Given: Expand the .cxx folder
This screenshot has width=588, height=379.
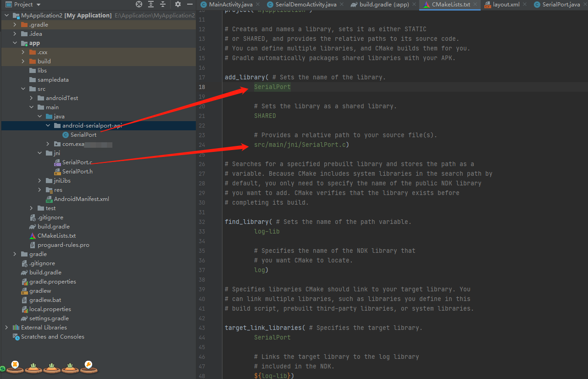Looking at the screenshot, I should pos(23,52).
